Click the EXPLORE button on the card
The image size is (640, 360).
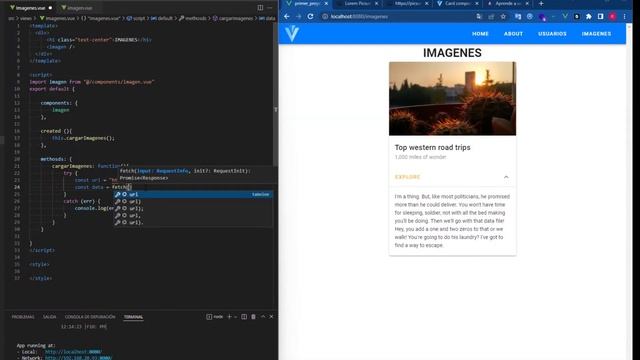407,177
